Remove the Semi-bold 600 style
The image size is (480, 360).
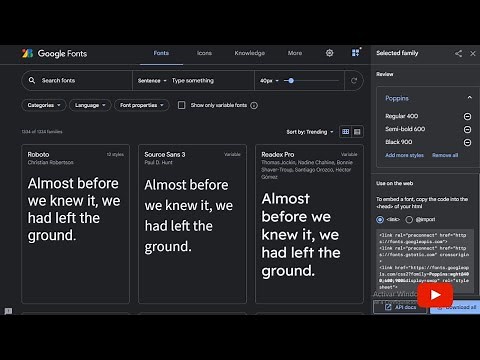coord(467,129)
